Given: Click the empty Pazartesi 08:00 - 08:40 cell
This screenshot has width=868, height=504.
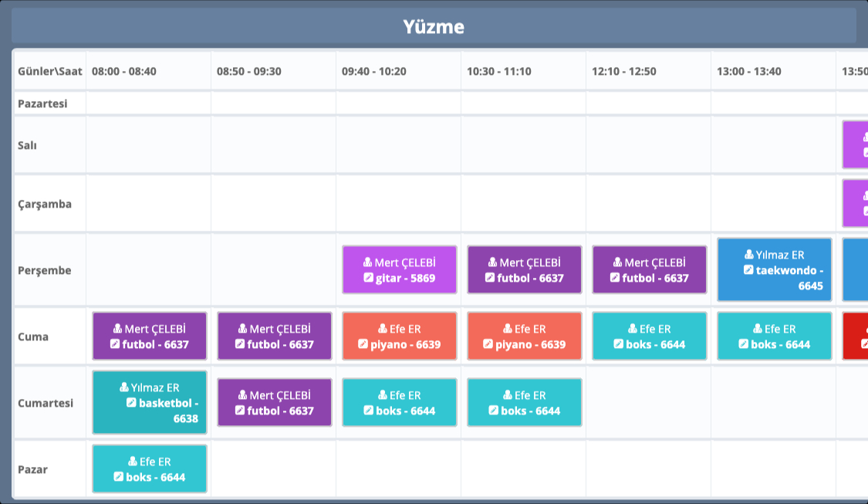Looking at the screenshot, I should pos(148,103).
